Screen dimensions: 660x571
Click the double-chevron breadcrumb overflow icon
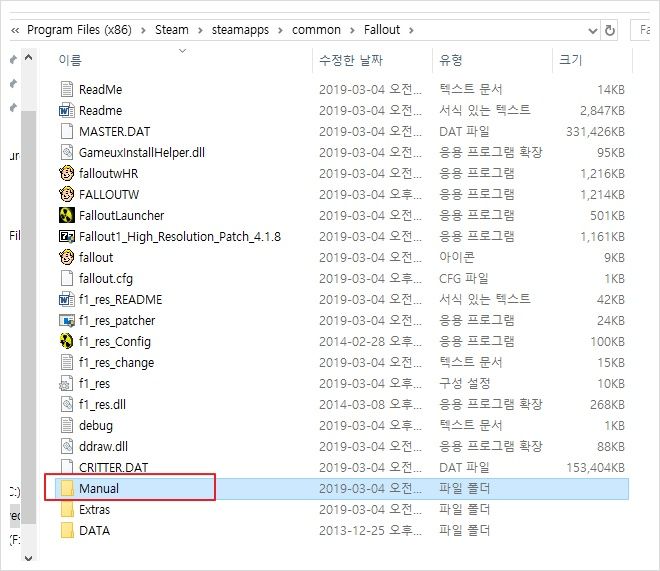point(15,30)
